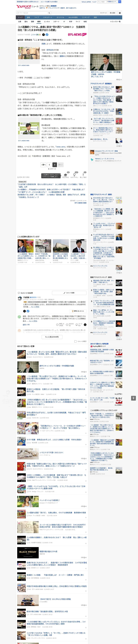Click the blue web search button at top
Screen dimensions: 138x644
click(120, 2)
